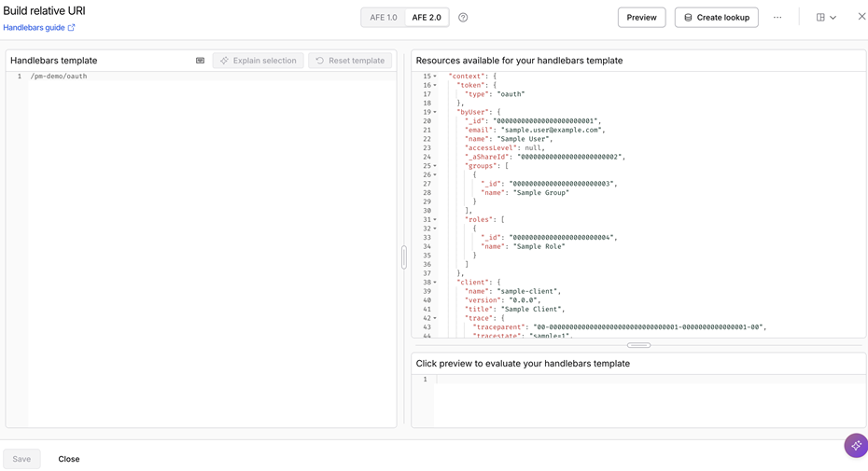Image resolution: width=868 pixels, height=471 pixels.
Task: Open the layout chevron dropdown
Action: point(833,17)
